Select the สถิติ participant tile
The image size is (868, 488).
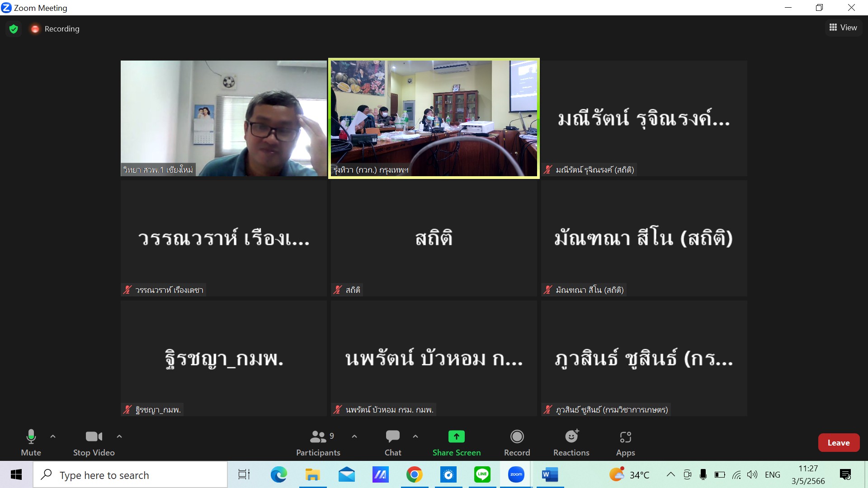point(434,239)
